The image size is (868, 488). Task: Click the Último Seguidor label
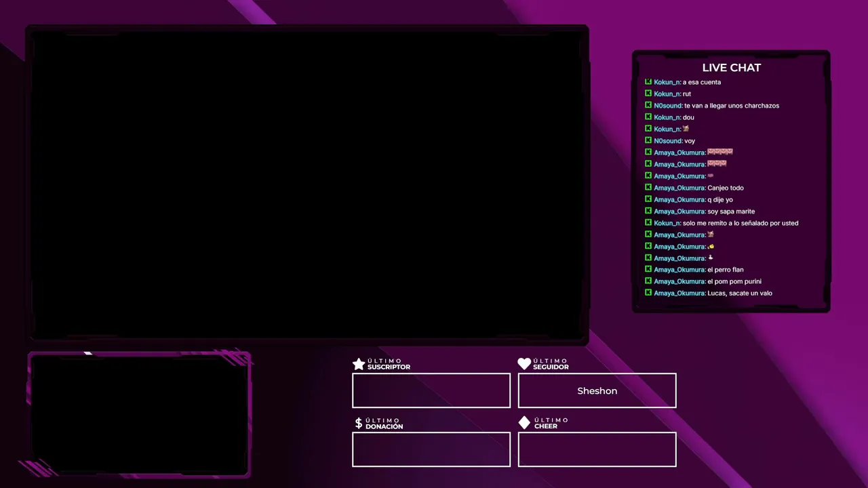coord(551,364)
